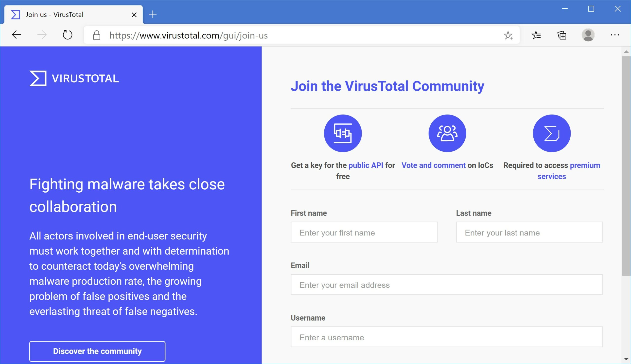
Task: Click the browser Forward arrow
Action: coord(42,35)
